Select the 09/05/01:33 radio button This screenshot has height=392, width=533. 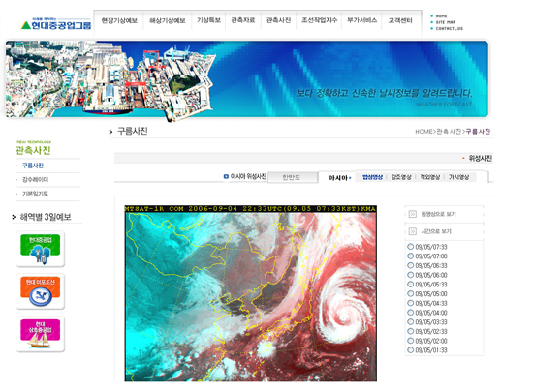[410, 350]
